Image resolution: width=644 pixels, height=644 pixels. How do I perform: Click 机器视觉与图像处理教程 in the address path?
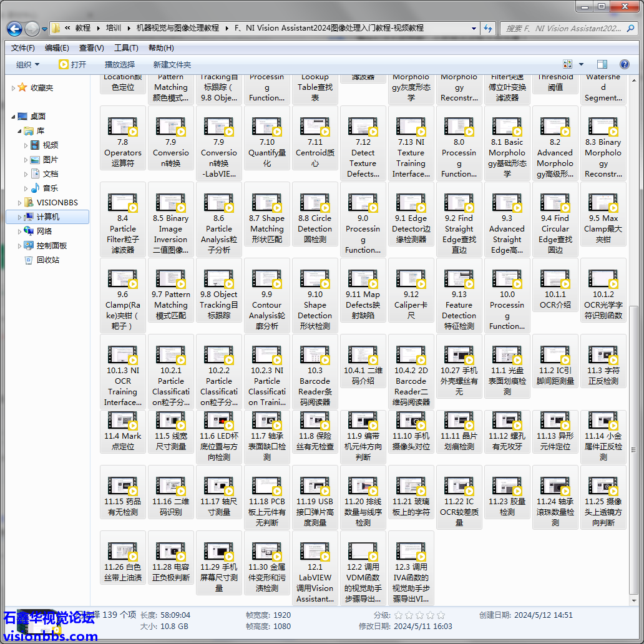pyautogui.click(x=177, y=28)
